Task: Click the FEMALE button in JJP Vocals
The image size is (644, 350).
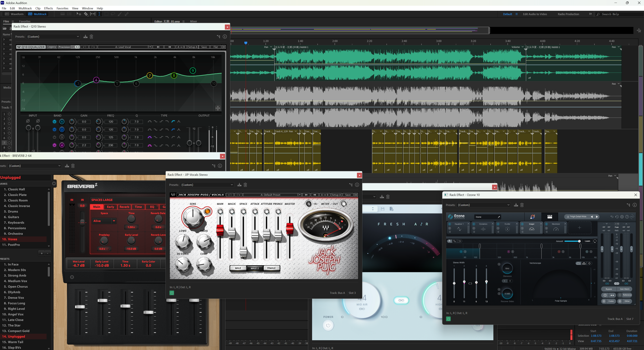Action: pyautogui.click(x=271, y=268)
